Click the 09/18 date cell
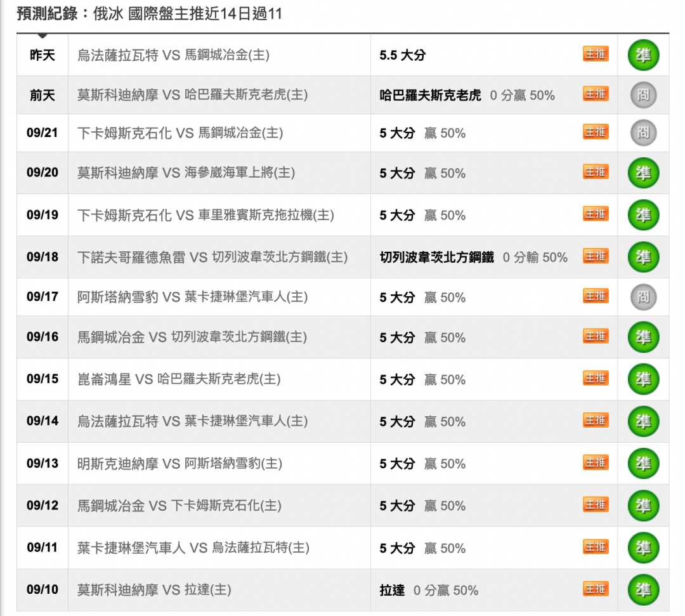 point(42,257)
